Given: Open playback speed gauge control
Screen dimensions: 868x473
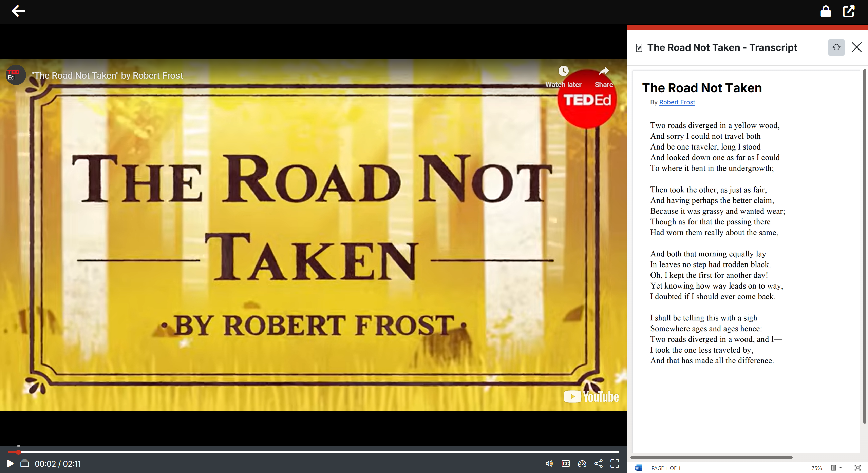Looking at the screenshot, I should pos(582,464).
